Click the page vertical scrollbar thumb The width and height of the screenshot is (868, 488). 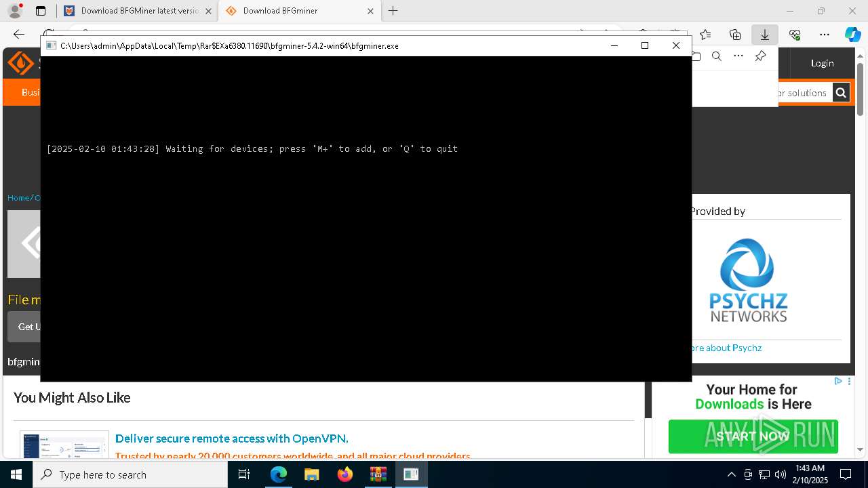[860, 89]
